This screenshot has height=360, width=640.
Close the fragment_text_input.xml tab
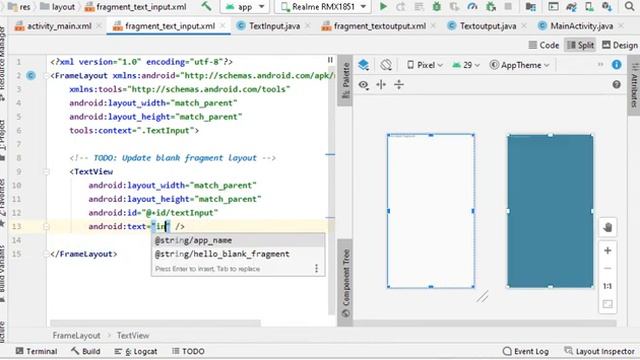pyautogui.click(x=223, y=26)
